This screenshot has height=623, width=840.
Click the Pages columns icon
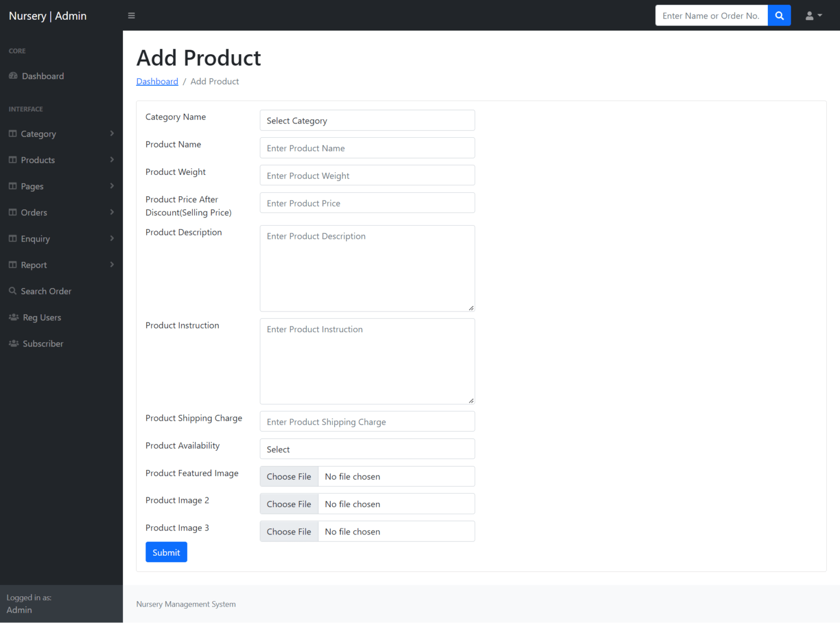13,186
